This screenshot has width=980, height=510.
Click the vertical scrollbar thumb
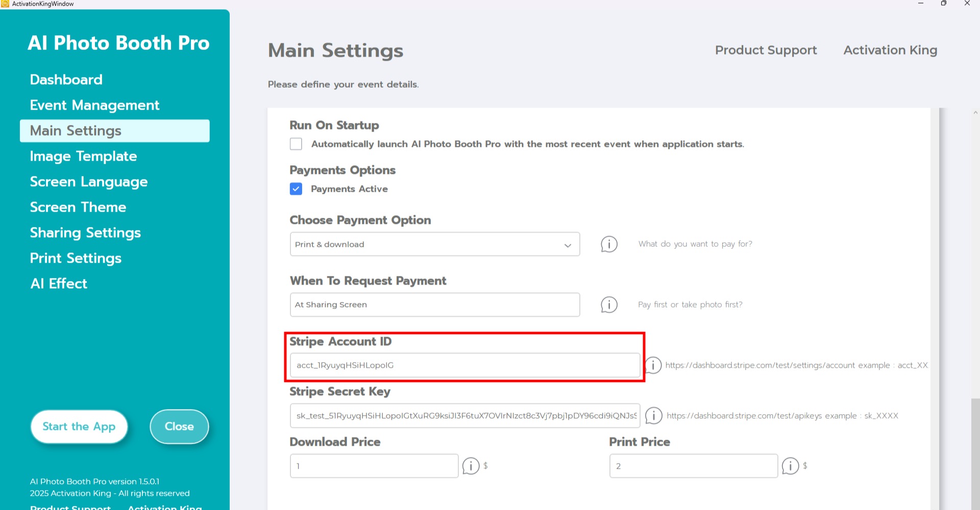[x=975, y=454]
